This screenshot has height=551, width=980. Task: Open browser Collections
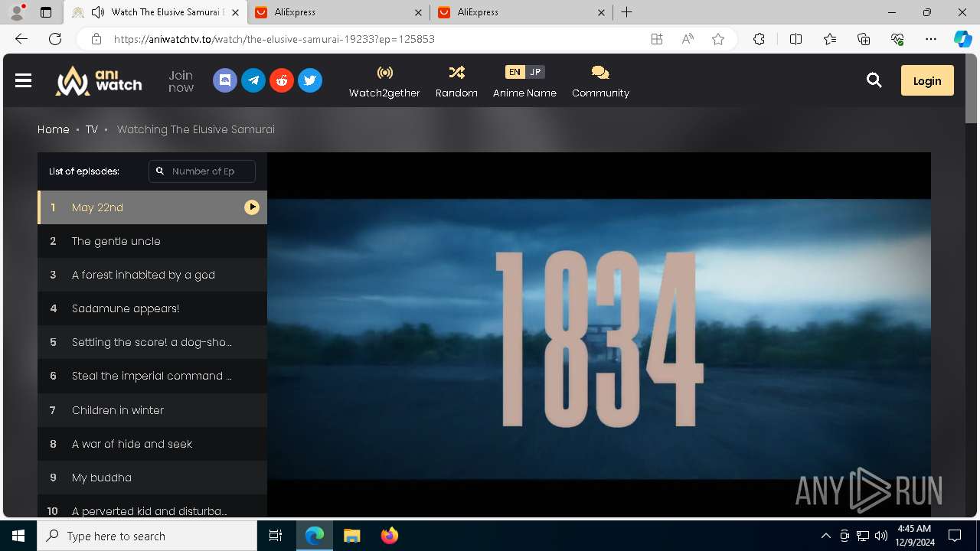(x=864, y=39)
